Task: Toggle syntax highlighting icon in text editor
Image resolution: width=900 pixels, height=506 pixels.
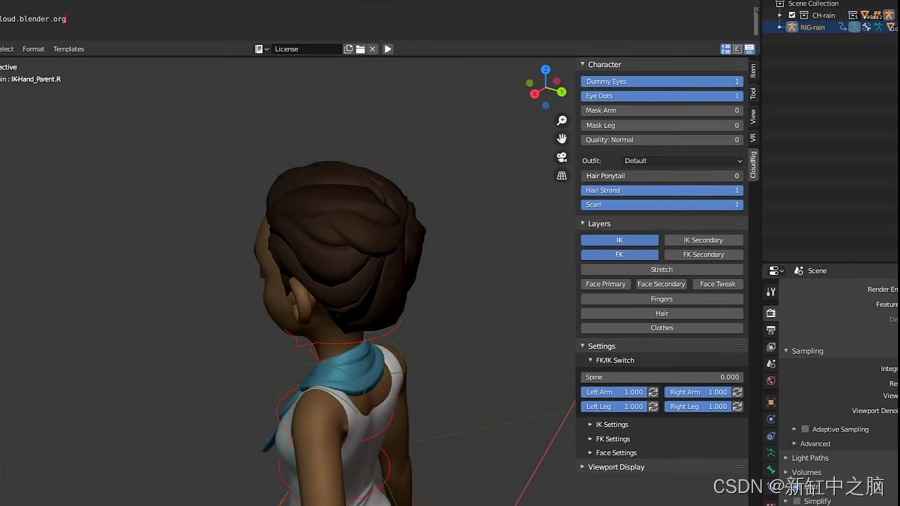Action: 750,49
